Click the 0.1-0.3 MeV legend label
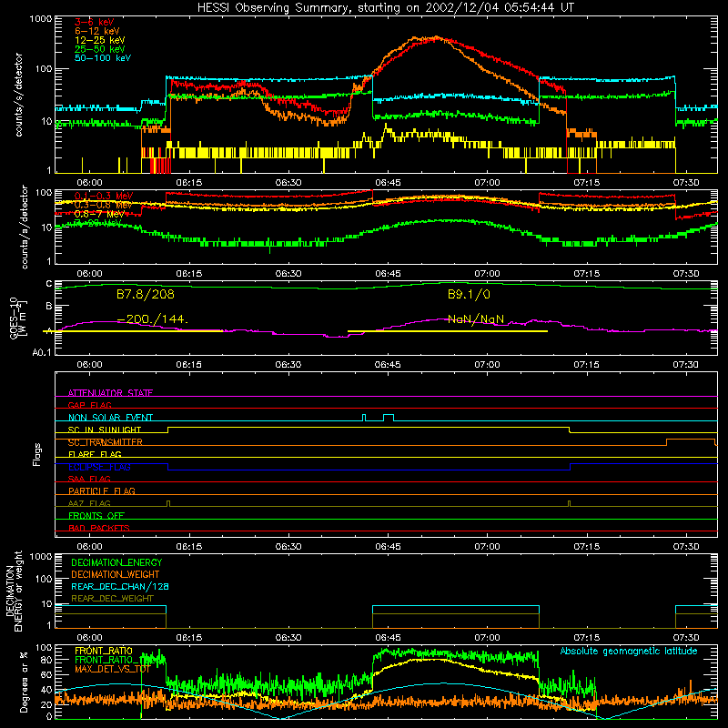Viewport: 728px width, 728px height. [x=104, y=196]
